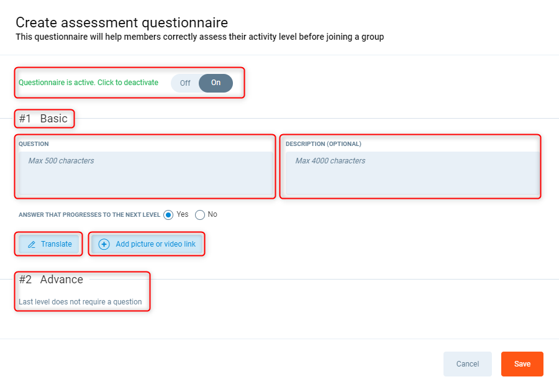Save the assessment questionnaire
The height and width of the screenshot is (392, 559).
(522, 364)
